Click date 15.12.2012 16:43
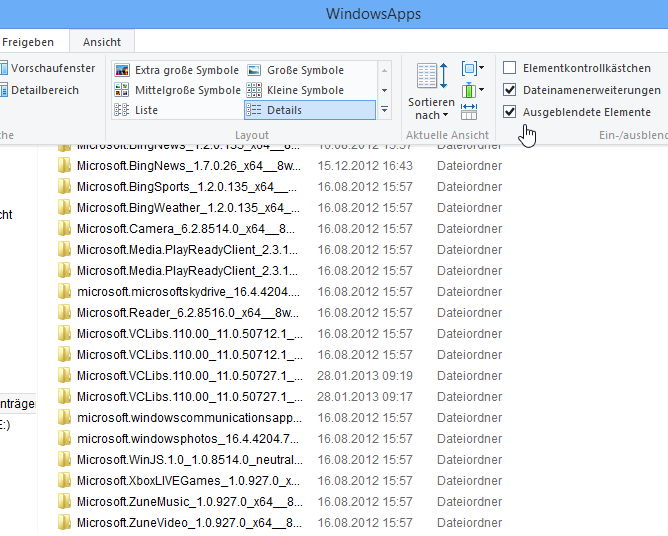This screenshot has width=668, height=536. [365, 166]
